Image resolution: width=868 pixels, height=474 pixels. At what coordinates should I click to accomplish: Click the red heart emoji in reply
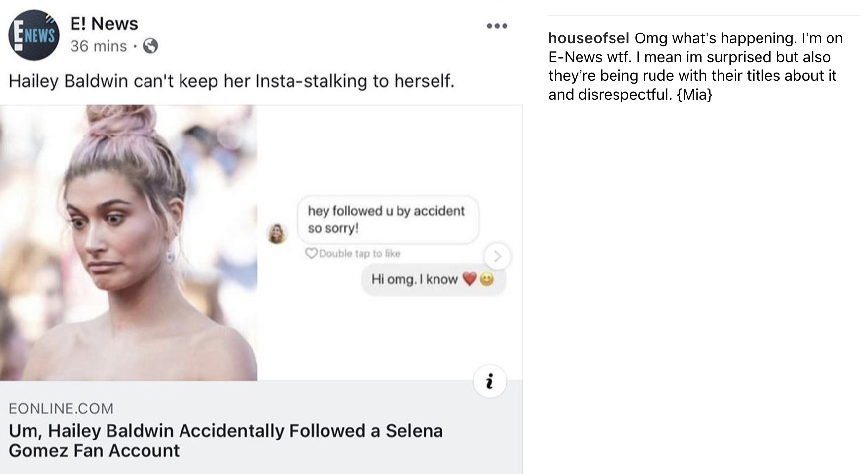click(470, 279)
